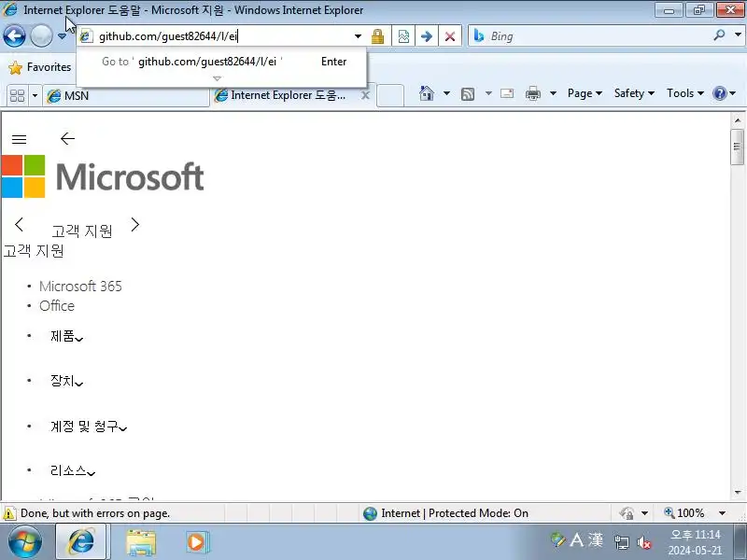Click the Home page icon
Screen dimensions: 747x560
coord(427,93)
